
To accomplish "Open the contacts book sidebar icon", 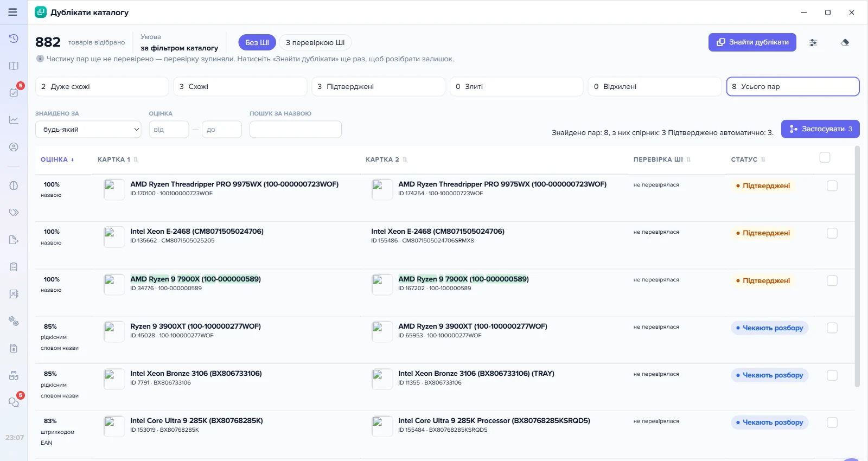I will coord(14,293).
